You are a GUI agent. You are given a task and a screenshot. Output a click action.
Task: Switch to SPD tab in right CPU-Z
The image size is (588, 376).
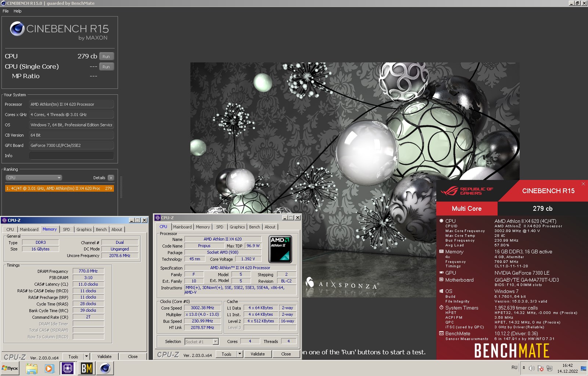(x=220, y=227)
